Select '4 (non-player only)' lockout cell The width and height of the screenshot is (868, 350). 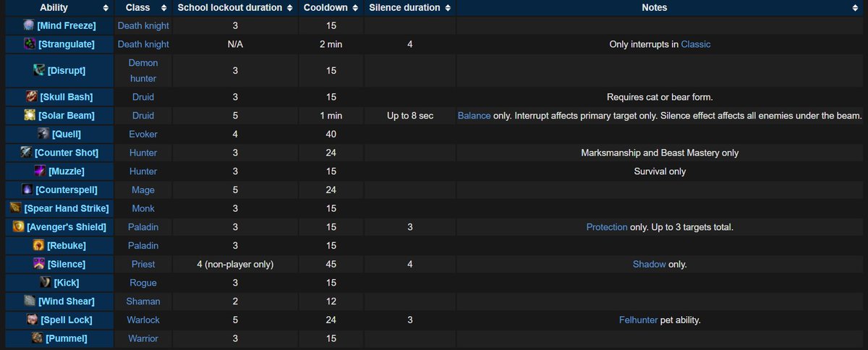(x=235, y=264)
